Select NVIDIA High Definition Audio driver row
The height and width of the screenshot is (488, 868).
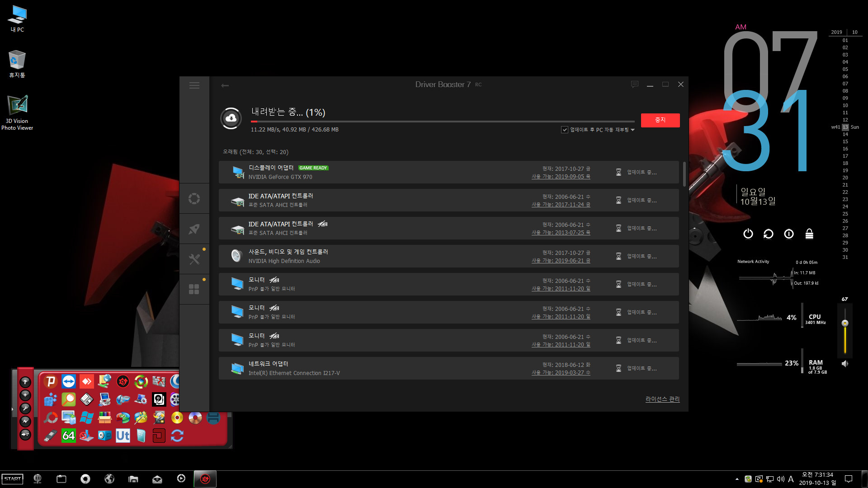[x=448, y=256]
